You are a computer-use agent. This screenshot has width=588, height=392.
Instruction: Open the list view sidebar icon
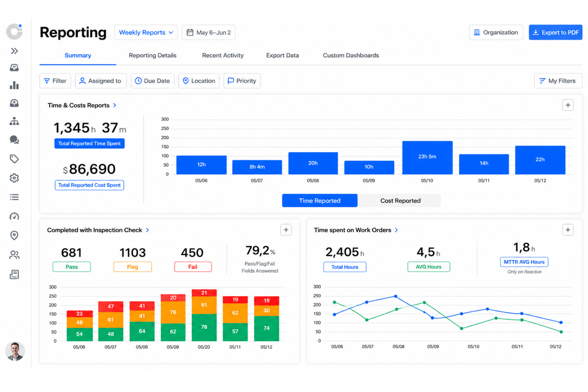[x=14, y=197]
